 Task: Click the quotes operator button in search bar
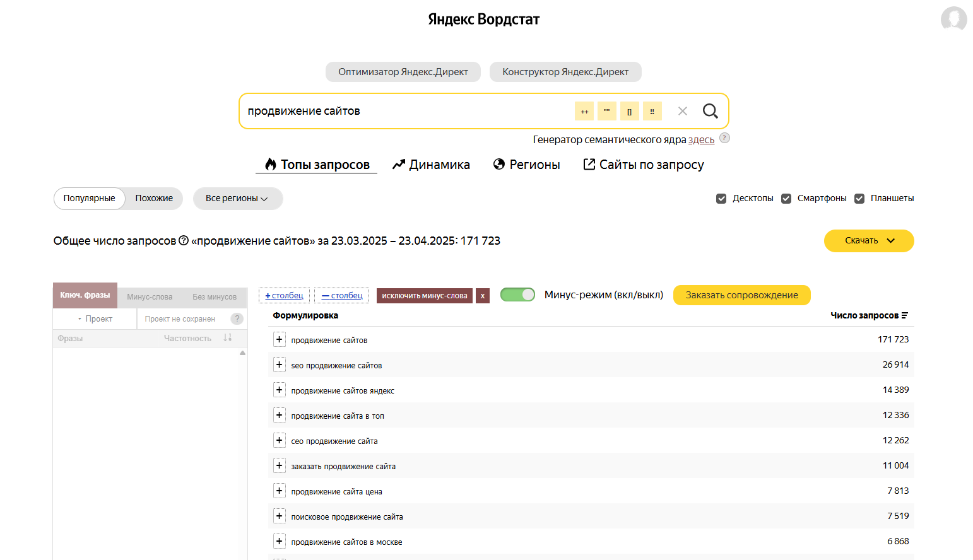point(607,111)
